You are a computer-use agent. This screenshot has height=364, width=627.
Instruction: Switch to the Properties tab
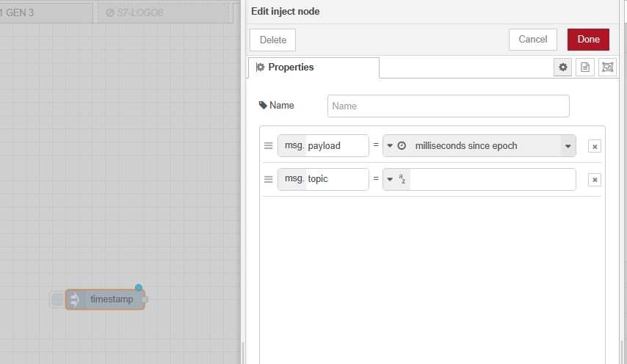tap(314, 68)
